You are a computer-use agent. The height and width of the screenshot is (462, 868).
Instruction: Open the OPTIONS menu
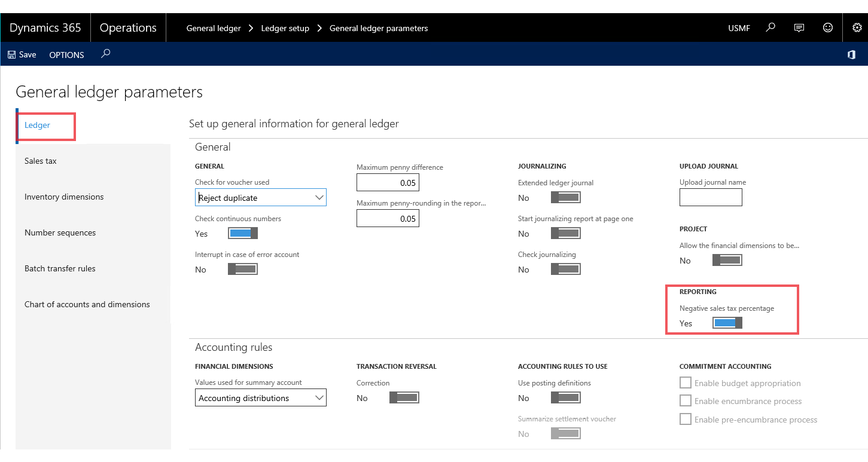[x=66, y=55]
